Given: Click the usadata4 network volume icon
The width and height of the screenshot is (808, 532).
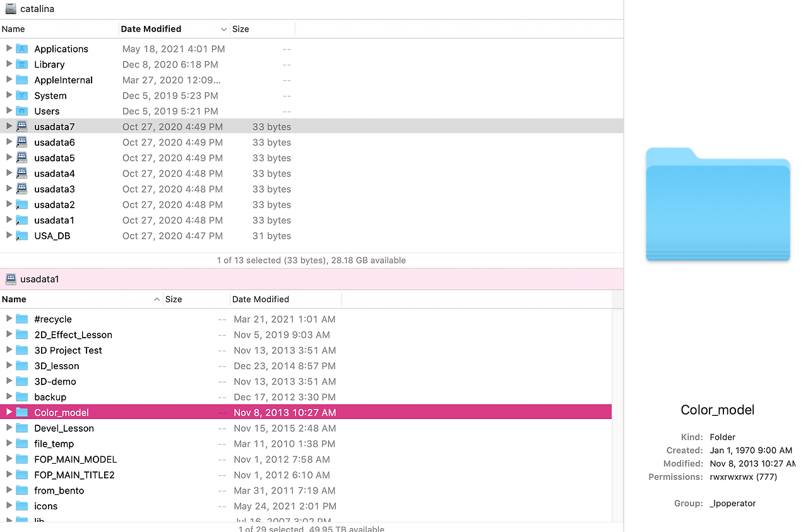Looking at the screenshot, I should pyautogui.click(x=22, y=174).
